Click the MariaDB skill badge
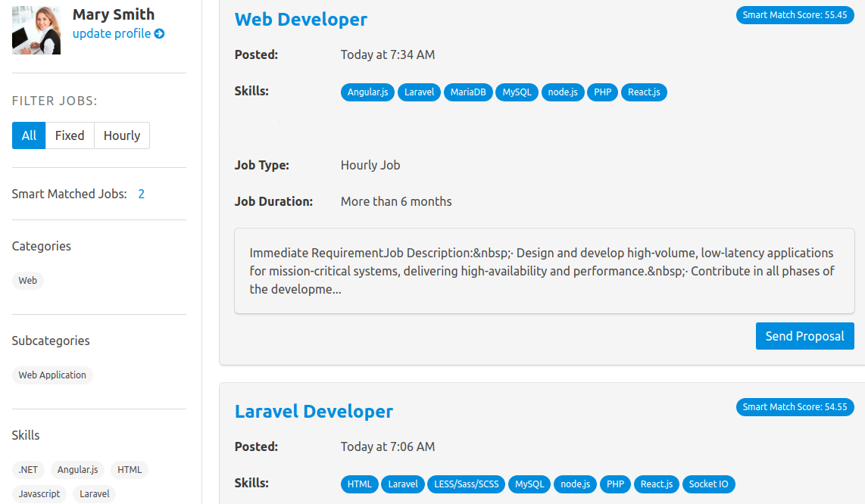This screenshot has width=865, height=504. 467,92
